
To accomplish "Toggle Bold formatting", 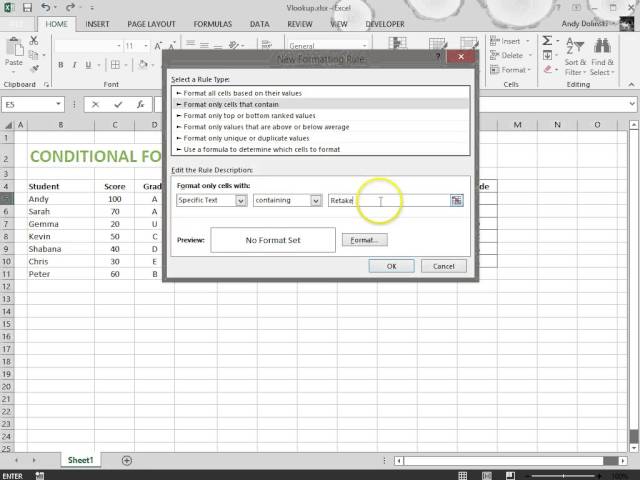I will (60, 64).
